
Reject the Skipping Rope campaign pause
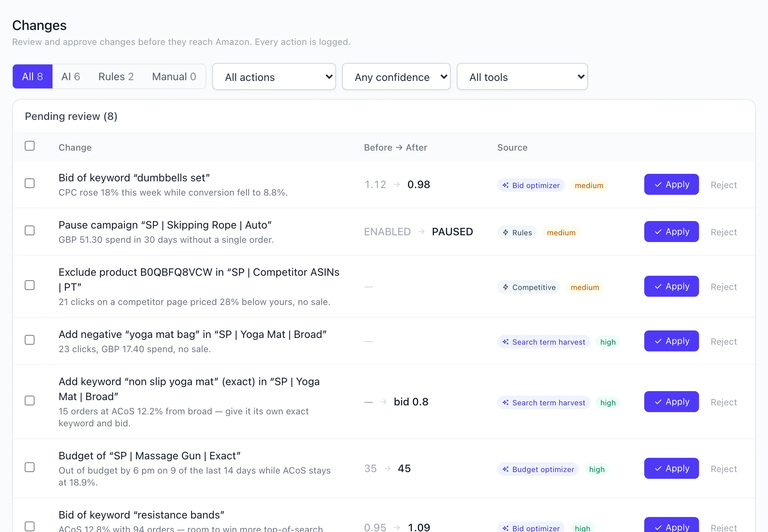724,232
